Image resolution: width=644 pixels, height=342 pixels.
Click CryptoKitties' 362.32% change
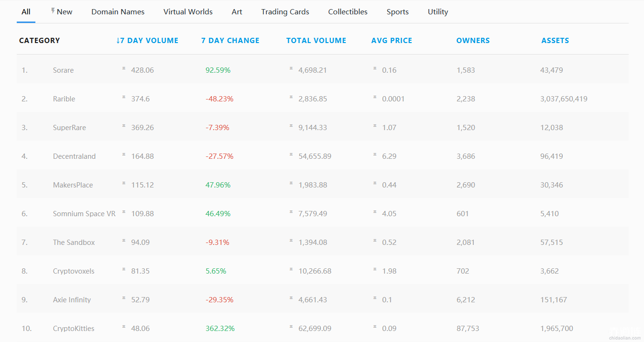pyautogui.click(x=220, y=329)
